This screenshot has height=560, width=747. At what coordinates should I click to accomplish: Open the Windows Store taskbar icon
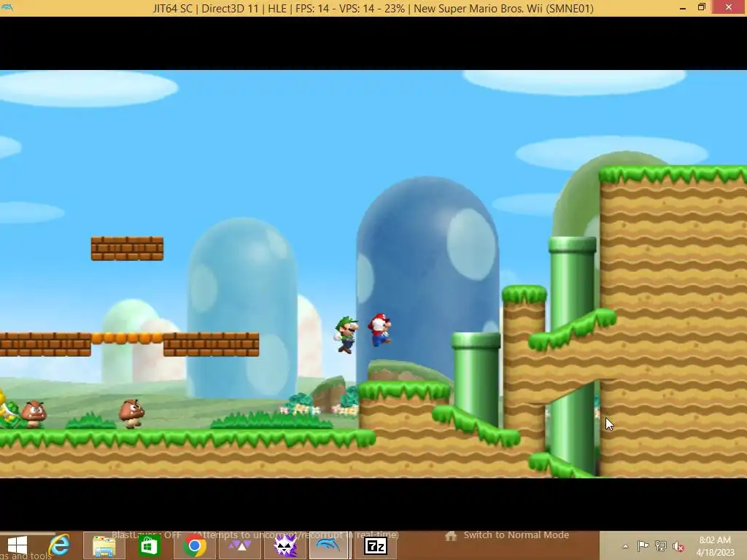tap(149, 545)
